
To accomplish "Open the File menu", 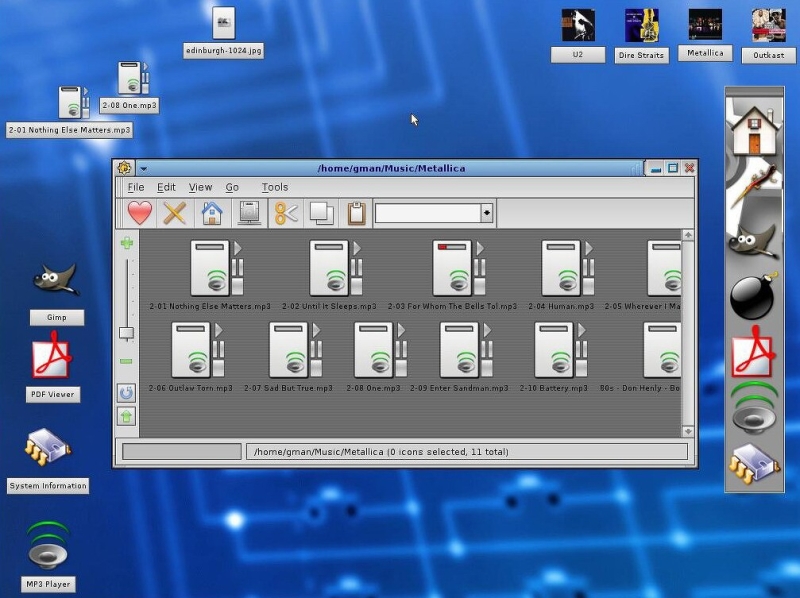I will (x=136, y=187).
